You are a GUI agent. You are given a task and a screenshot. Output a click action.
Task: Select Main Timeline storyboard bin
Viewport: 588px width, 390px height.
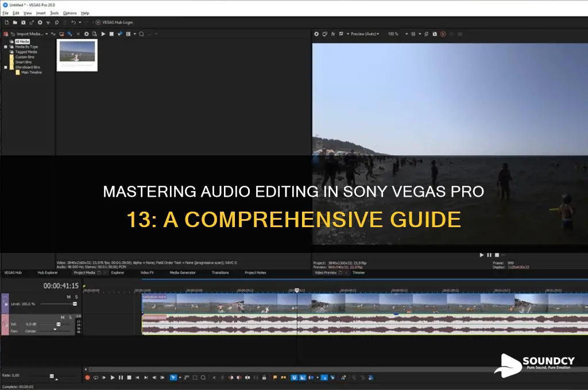32,72
